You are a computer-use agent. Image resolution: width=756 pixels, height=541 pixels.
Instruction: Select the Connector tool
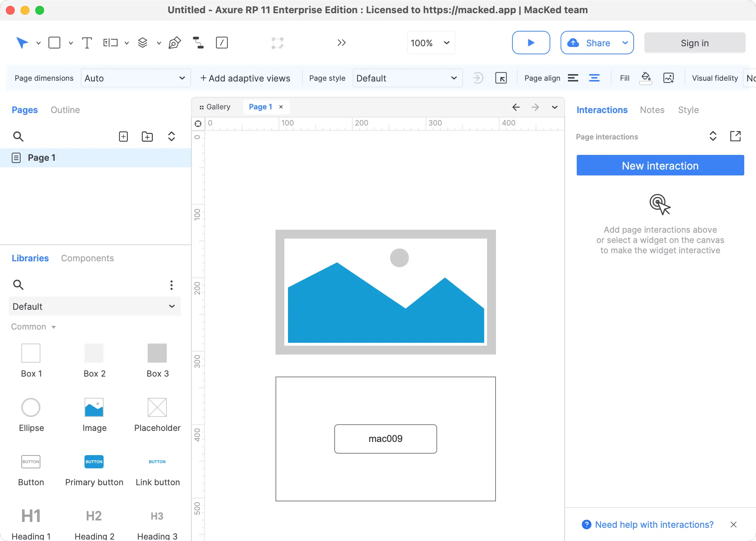click(198, 43)
